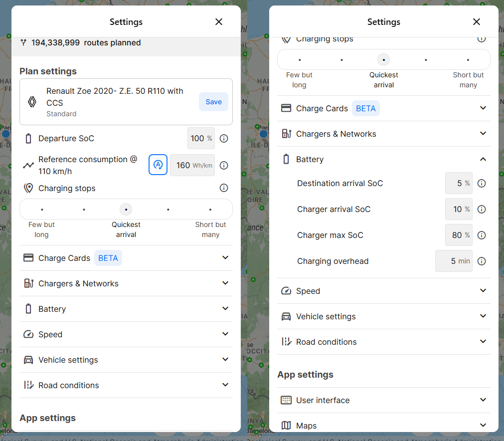The width and height of the screenshot is (504, 441).
Task: Select 'Short but many' stops in left panel
Action: click(210, 210)
